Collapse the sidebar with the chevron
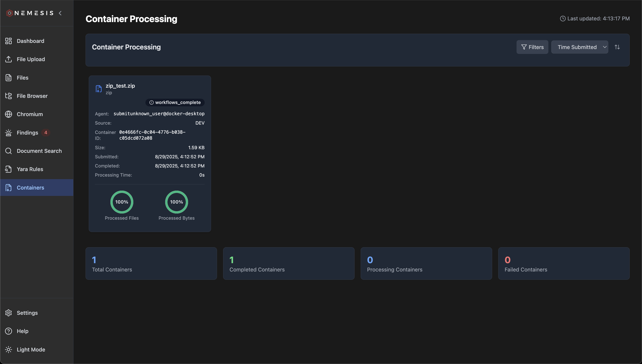Viewport: 642px width, 364px height. pos(60,13)
